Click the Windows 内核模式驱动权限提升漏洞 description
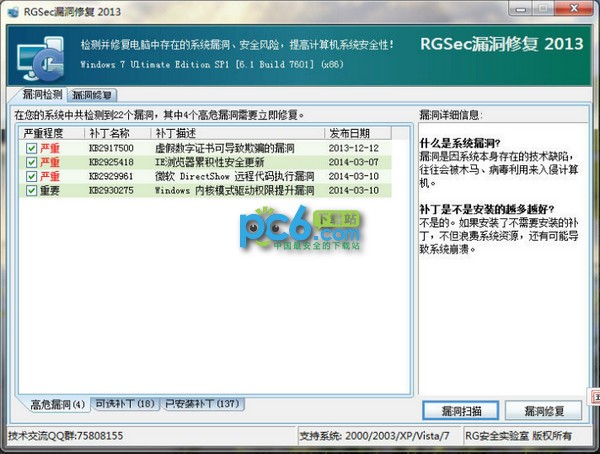600x454 pixels. click(235, 190)
